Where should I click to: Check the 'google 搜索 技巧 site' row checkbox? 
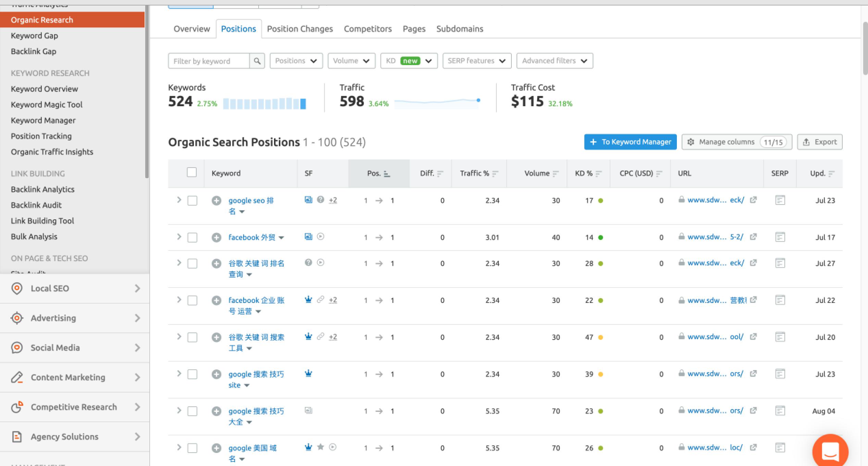(x=193, y=375)
